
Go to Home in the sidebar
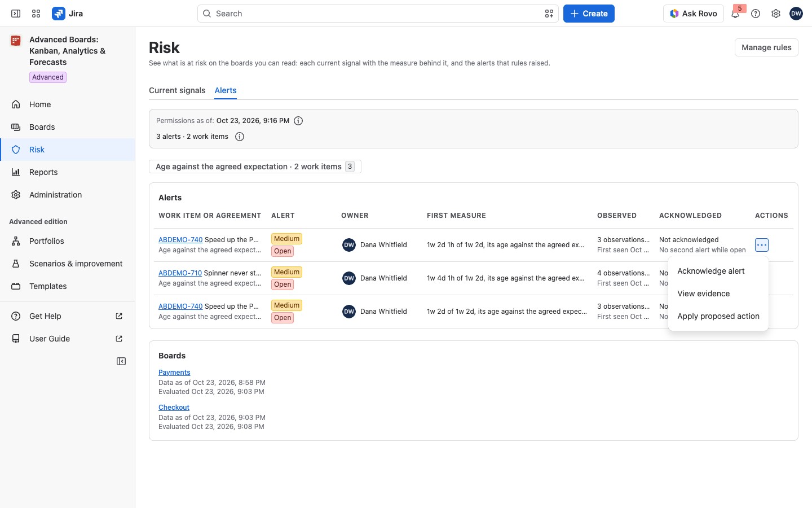[x=68, y=104]
